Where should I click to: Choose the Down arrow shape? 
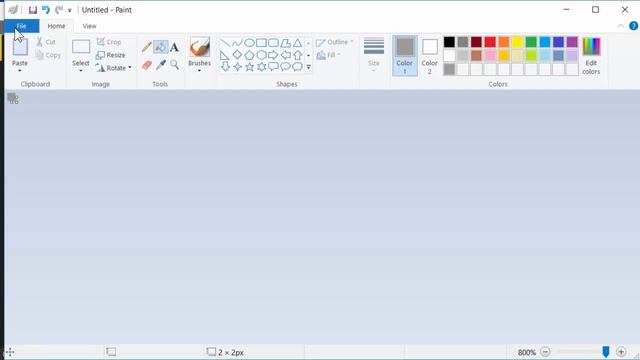(x=225, y=67)
